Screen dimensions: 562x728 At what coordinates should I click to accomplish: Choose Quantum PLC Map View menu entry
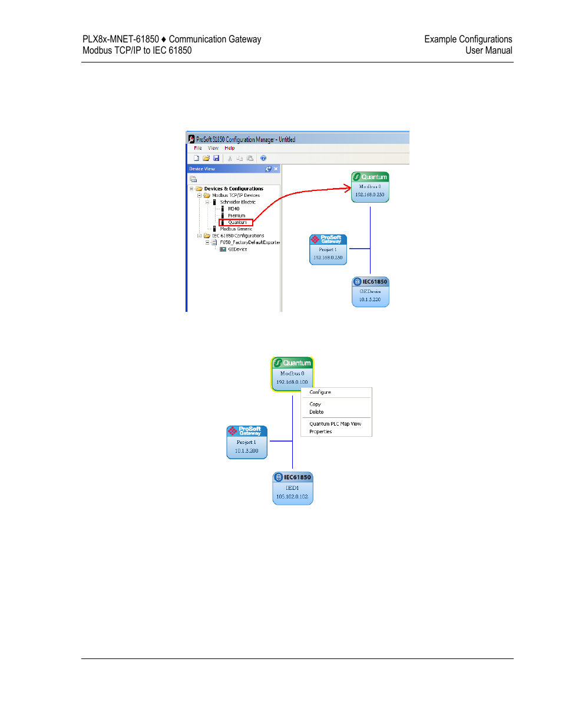click(335, 424)
